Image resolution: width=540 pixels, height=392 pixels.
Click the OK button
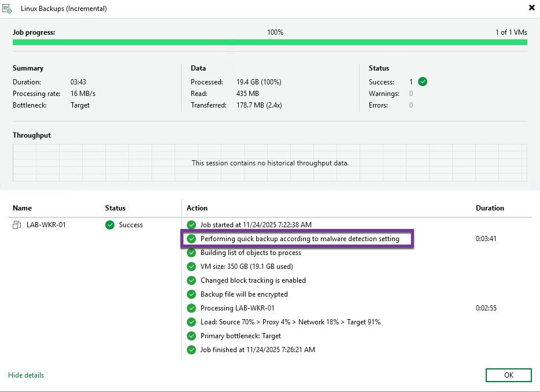point(508,375)
